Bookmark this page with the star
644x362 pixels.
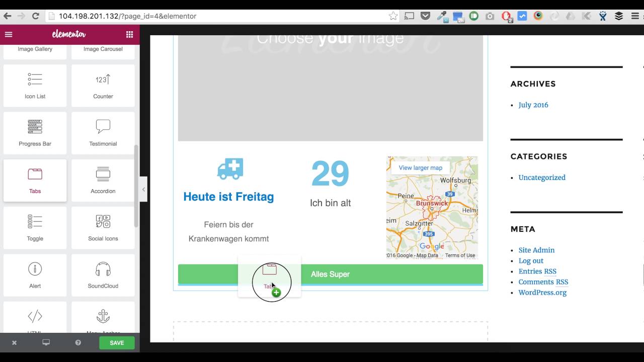(x=393, y=16)
